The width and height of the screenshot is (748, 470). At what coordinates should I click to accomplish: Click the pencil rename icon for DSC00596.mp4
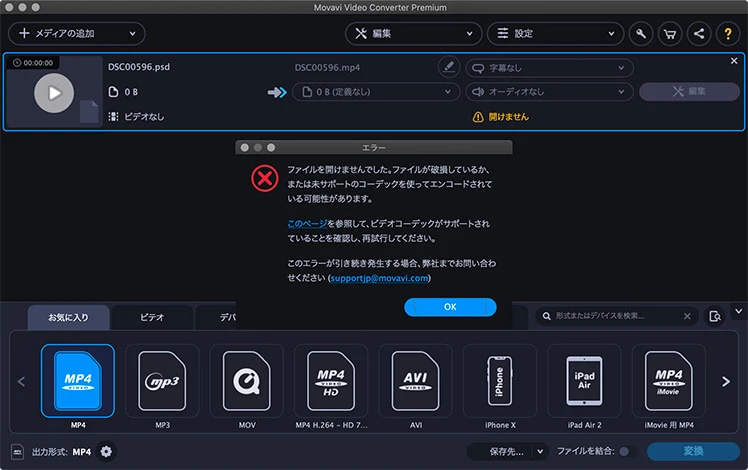pos(448,67)
